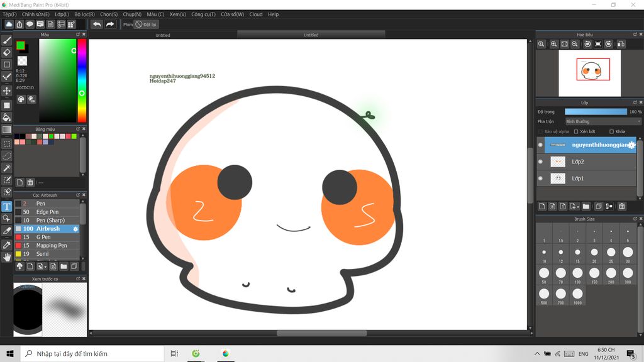Open the Bộ lọc(R) menu

point(85,14)
